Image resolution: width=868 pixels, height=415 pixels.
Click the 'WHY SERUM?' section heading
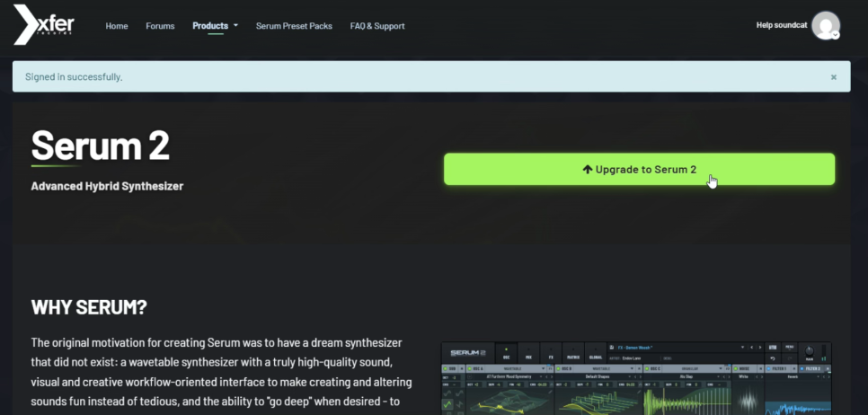click(x=89, y=307)
